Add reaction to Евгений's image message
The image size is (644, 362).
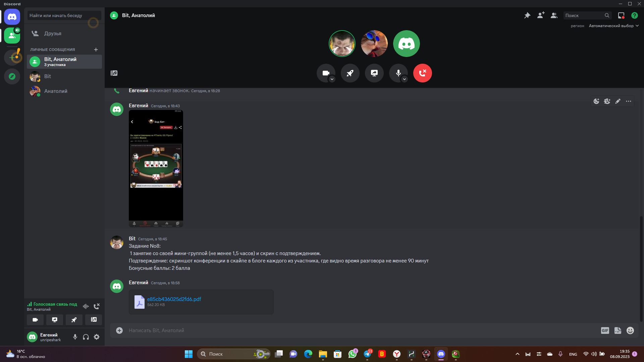click(596, 101)
